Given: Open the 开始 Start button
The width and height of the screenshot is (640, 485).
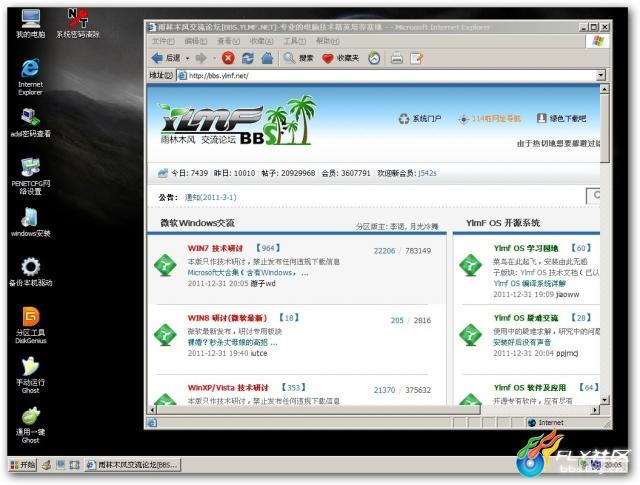Looking at the screenshot, I should tap(23, 465).
